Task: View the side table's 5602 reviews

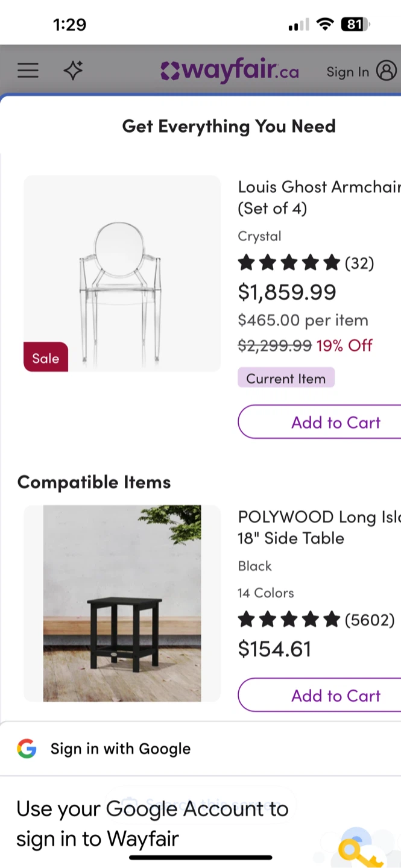Action: [315, 619]
